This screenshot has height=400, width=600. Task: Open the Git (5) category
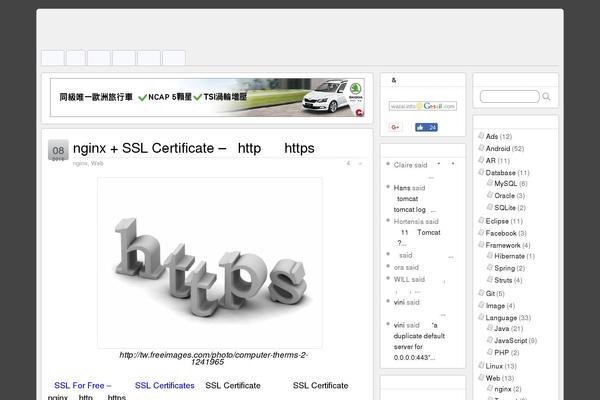click(495, 294)
